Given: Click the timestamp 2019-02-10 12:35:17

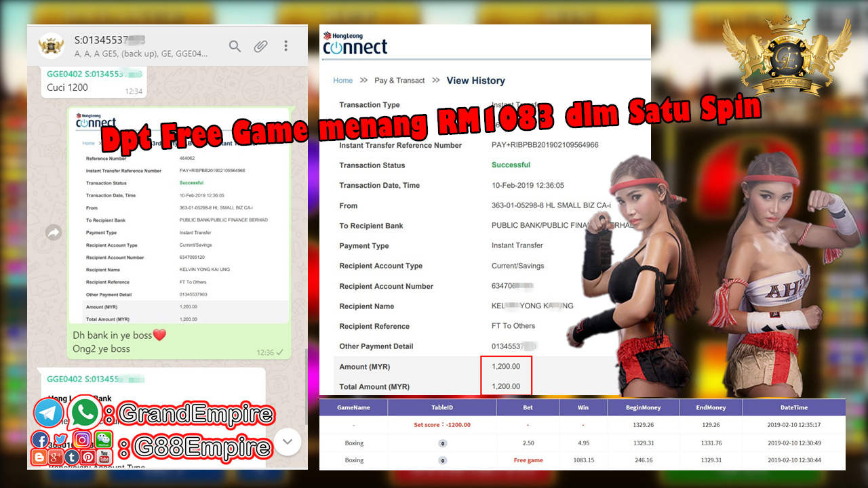Looking at the screenshot, I should [794, 425].
